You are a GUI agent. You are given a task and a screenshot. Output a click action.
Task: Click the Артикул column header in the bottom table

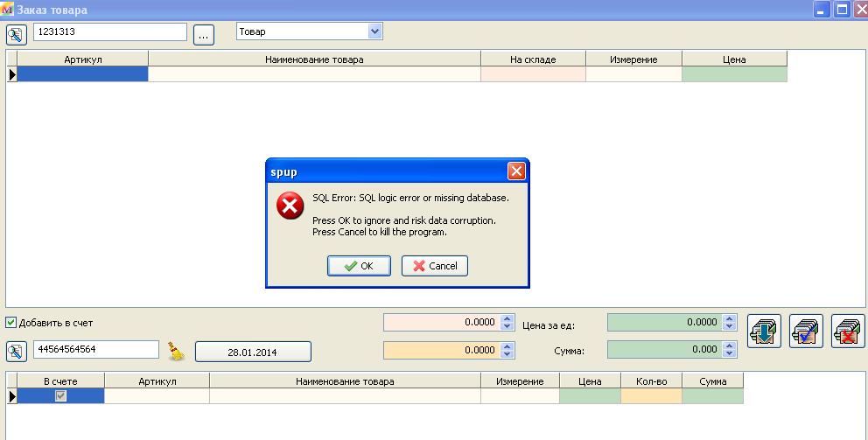157,381
